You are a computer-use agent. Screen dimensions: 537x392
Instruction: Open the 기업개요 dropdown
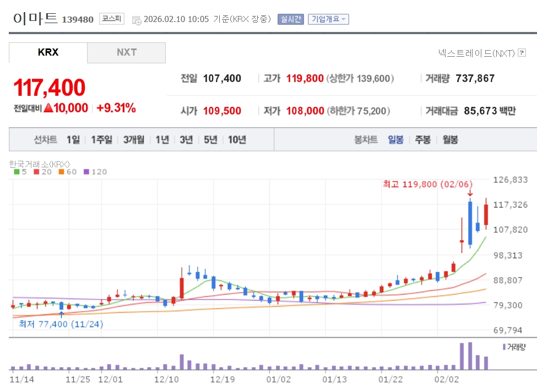tap(328, 19)
